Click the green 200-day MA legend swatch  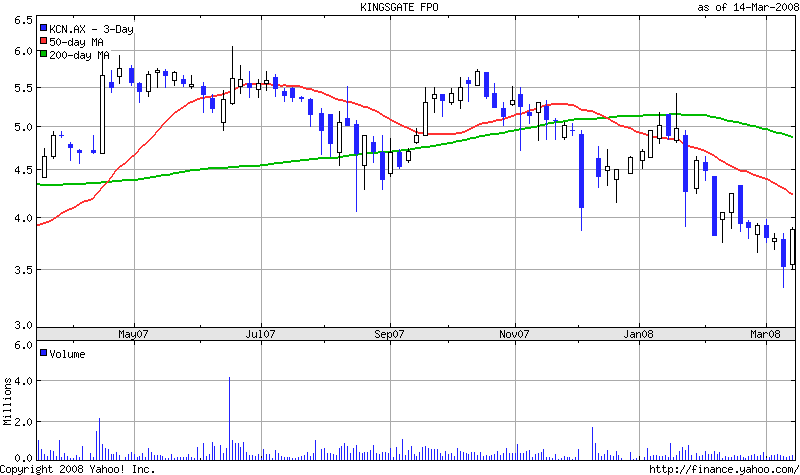(44, 53)
